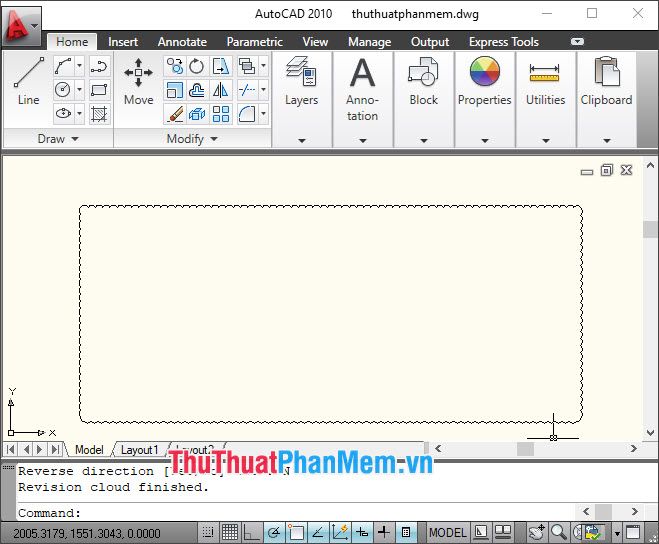Switch to the View ribbon tab

315,42
